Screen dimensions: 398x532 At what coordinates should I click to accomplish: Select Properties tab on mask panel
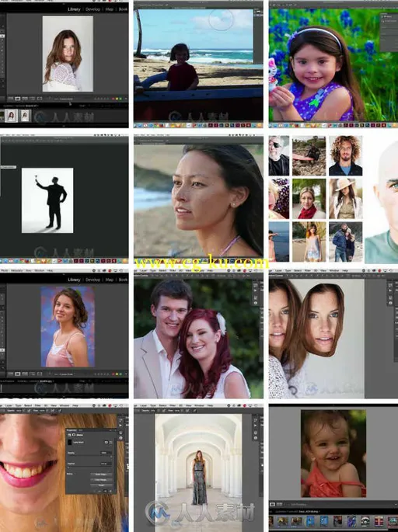(x=72, y=430)
